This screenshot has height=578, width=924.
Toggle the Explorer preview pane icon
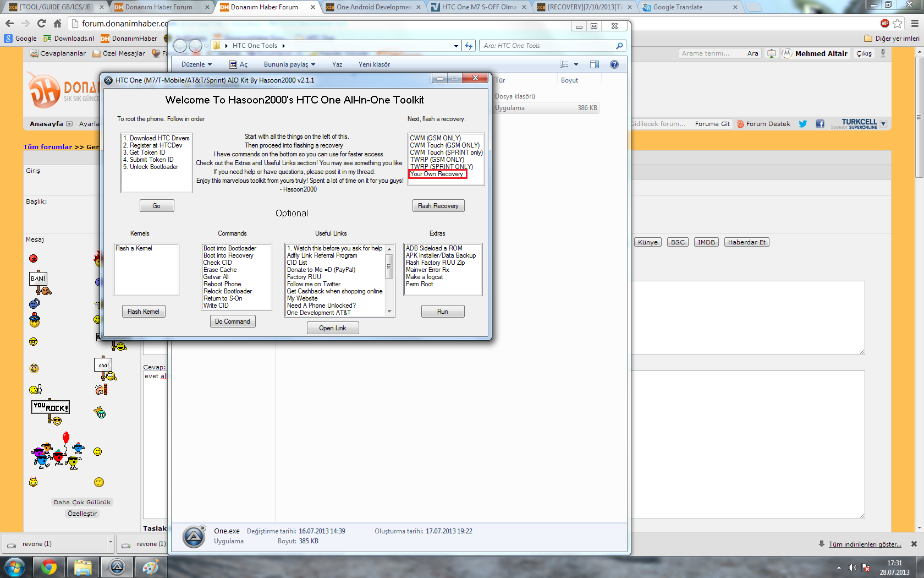(595, 64)
